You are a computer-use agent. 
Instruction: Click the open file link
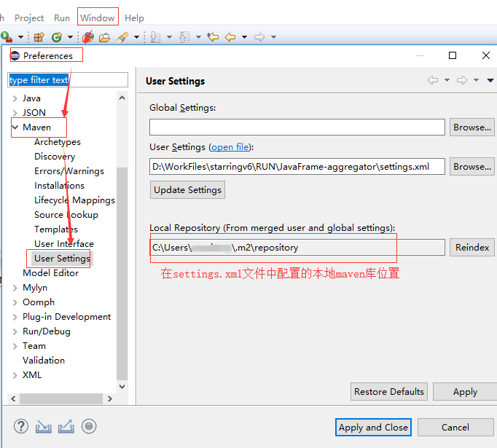pos(230,147)
